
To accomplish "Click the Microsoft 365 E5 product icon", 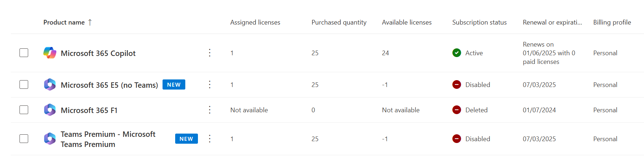I will coord(50,84).
